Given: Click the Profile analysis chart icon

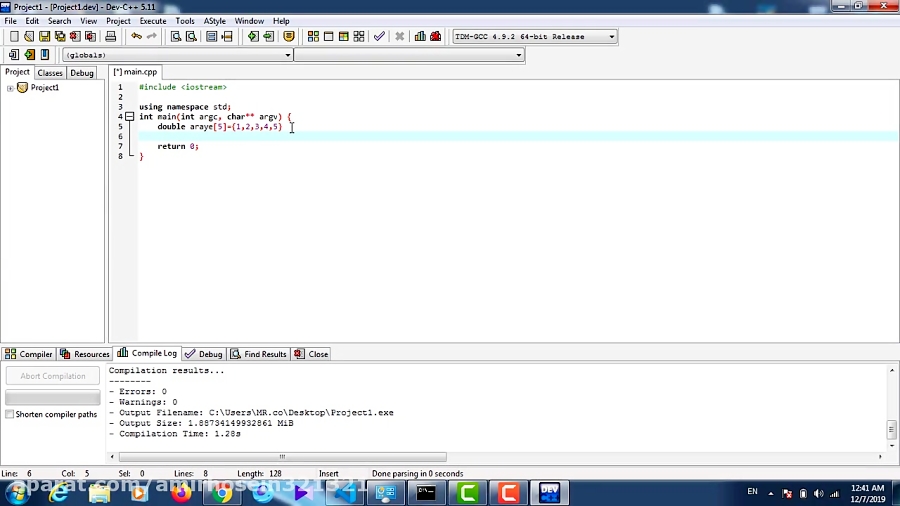Looking at the screenshot, I should pyautogui.click(x=420, y=37).
